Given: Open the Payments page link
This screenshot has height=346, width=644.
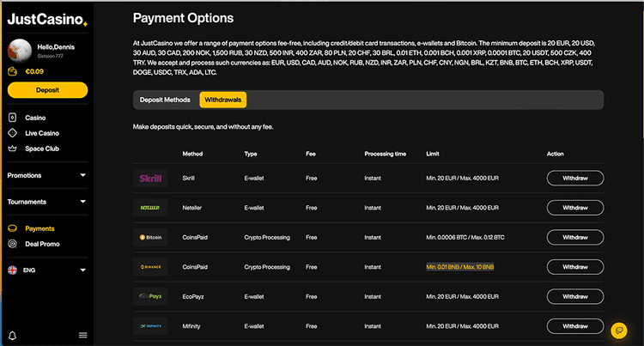Looking at the screenshot, I should pyautogui.click(x=39, y=228).
